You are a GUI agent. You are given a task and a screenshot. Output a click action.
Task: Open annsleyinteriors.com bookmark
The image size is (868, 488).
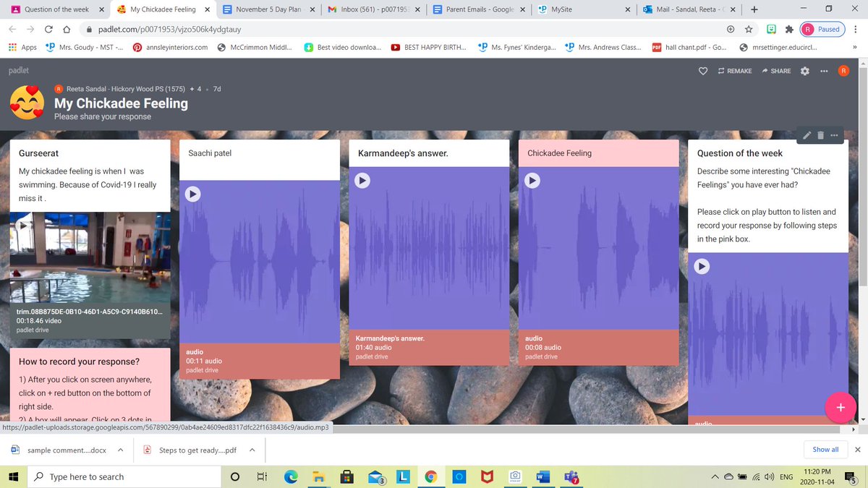click(170, 47)
